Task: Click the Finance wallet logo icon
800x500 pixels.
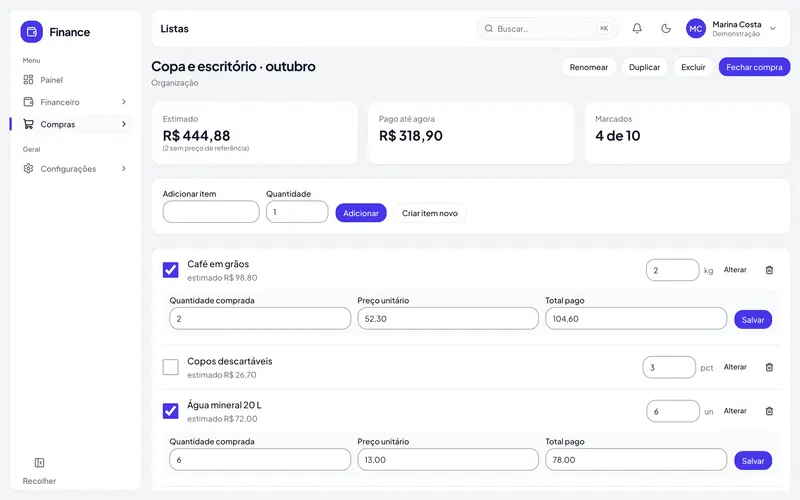Action: click(32, 32)
